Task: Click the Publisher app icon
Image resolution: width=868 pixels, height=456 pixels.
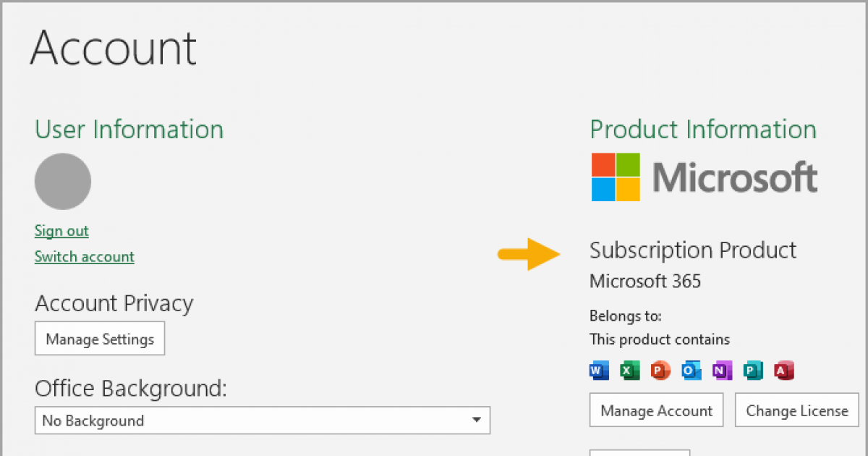Action: click(x=753, y=371)
